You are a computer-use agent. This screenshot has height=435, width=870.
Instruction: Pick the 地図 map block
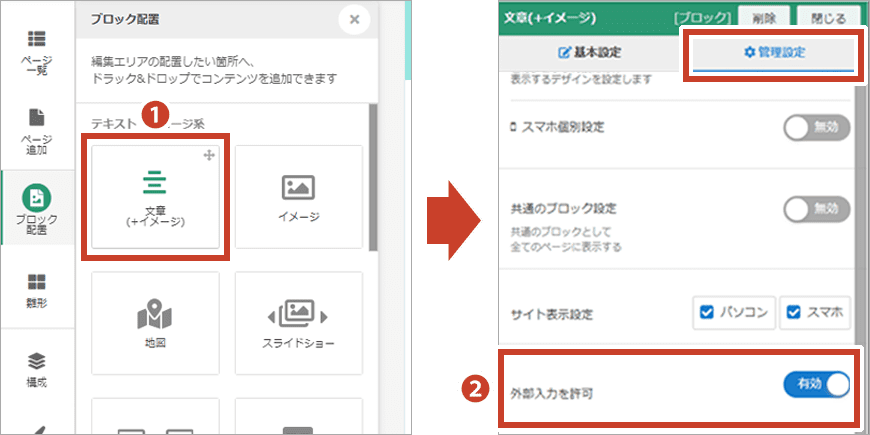tap(155, 324)
